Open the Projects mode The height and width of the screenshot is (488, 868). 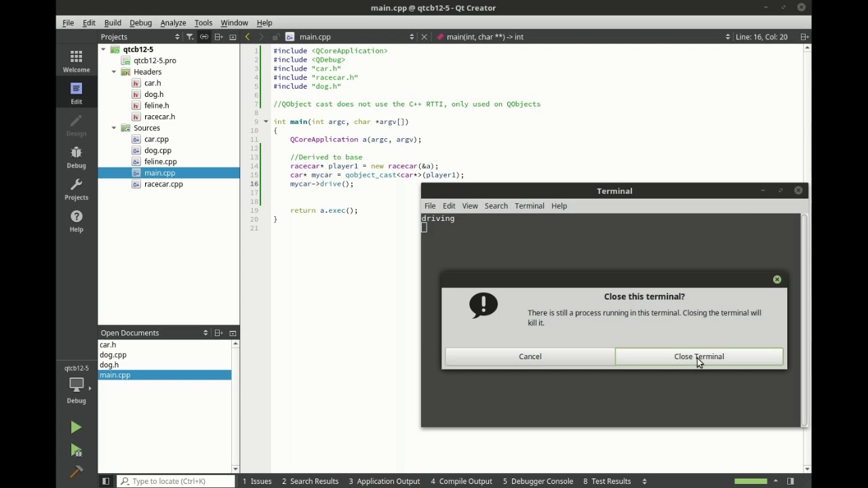point(76,189)
